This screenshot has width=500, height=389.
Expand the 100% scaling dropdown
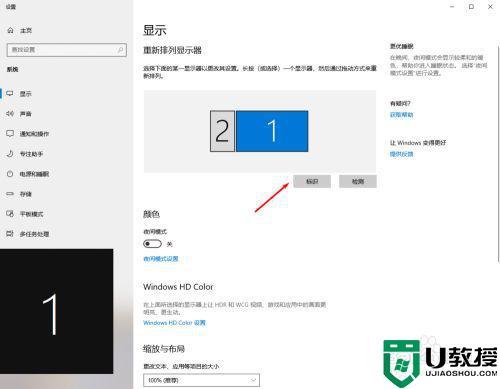point(201,380)
